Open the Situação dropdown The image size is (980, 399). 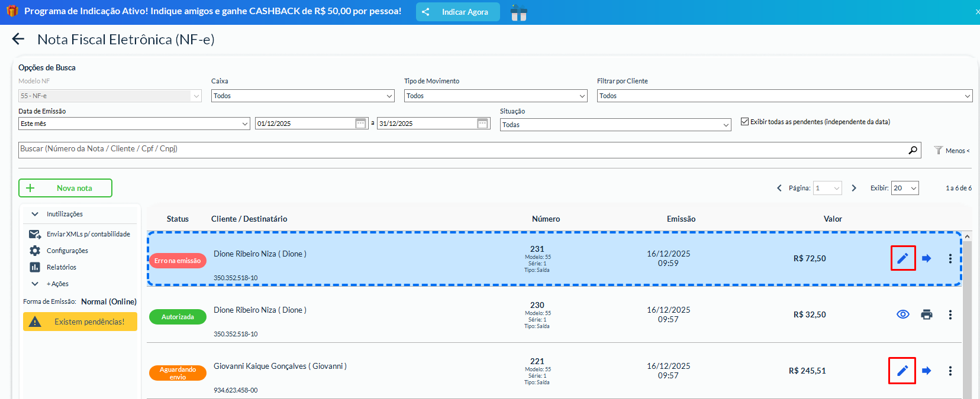(x=615, y=125)
